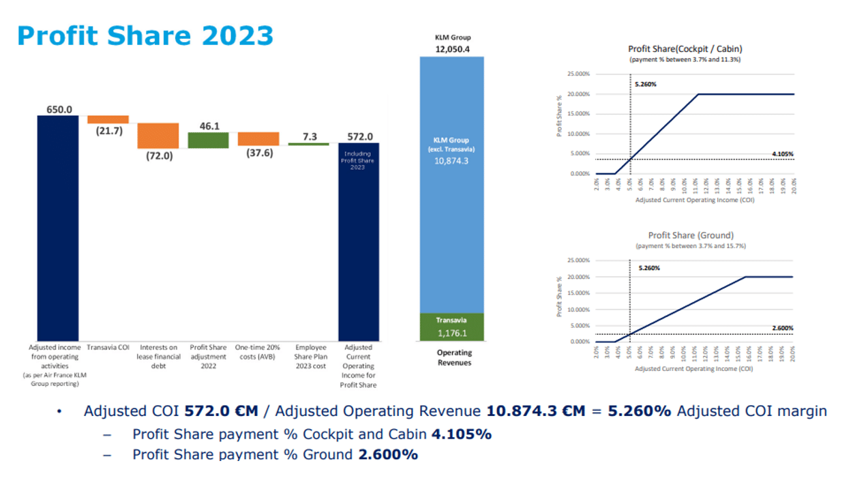Viewport: 868px width, 489px height.
Task: Click the 4.105% label in Cockpit chart
Action: [x=783, y=154]
